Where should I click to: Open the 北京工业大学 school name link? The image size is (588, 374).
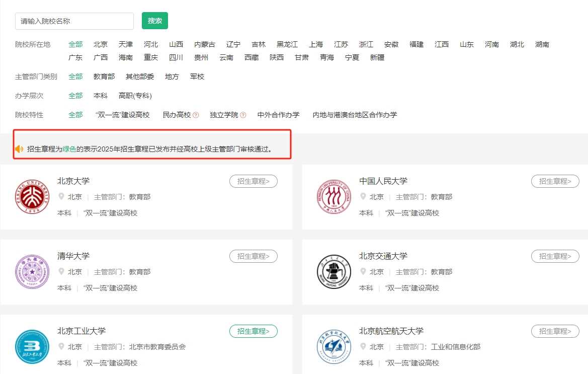(81, 331)
